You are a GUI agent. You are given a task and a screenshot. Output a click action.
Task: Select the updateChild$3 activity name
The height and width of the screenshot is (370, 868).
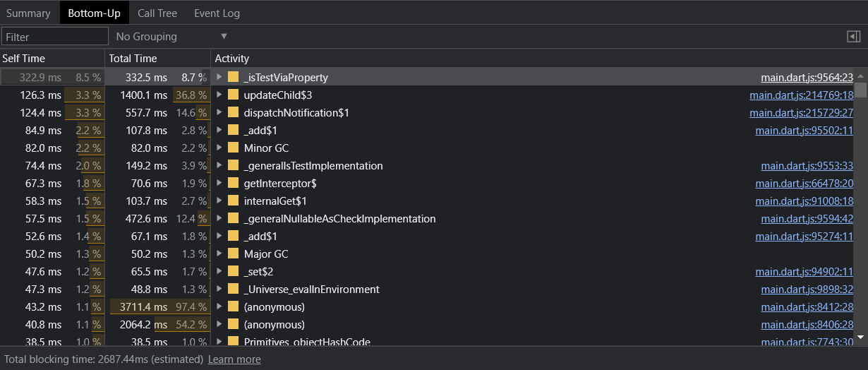pos(278,95)
